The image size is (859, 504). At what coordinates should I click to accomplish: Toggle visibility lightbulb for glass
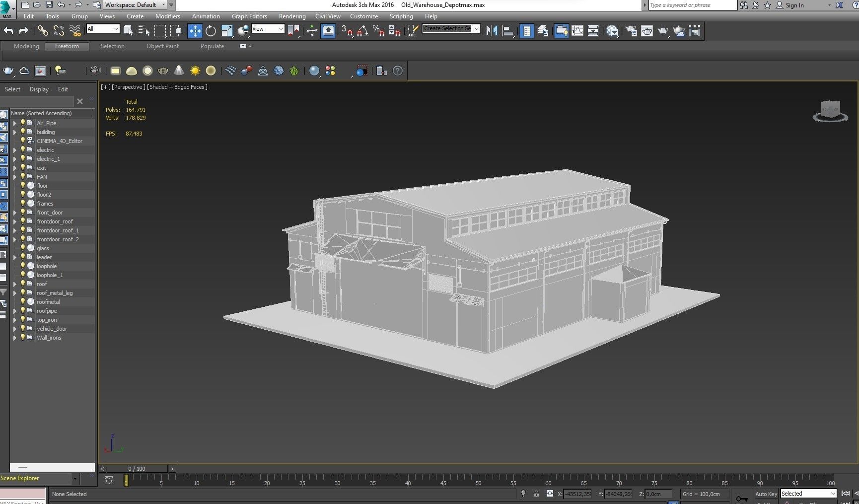coord(22,248)
